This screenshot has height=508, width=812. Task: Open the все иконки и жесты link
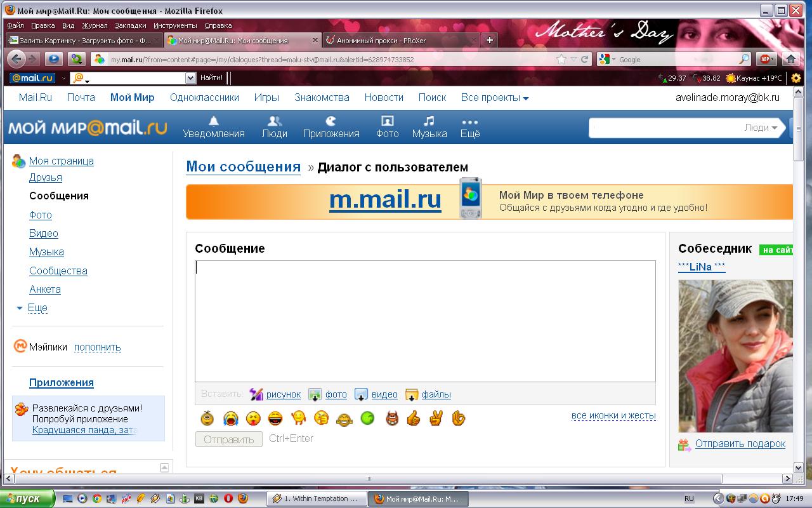click(613, 416)
